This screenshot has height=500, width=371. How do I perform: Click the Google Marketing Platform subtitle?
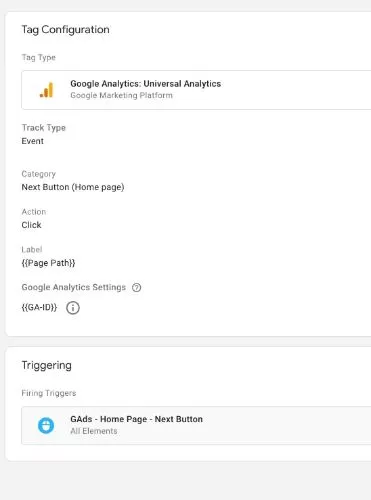click(121, 95)
